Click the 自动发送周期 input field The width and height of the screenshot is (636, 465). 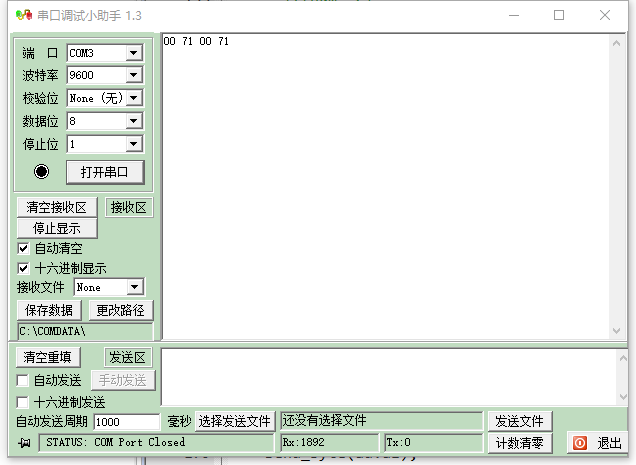pos(126,422)
